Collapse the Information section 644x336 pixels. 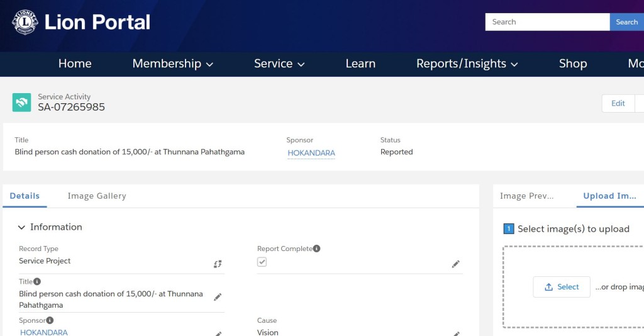tap(21, 227)
